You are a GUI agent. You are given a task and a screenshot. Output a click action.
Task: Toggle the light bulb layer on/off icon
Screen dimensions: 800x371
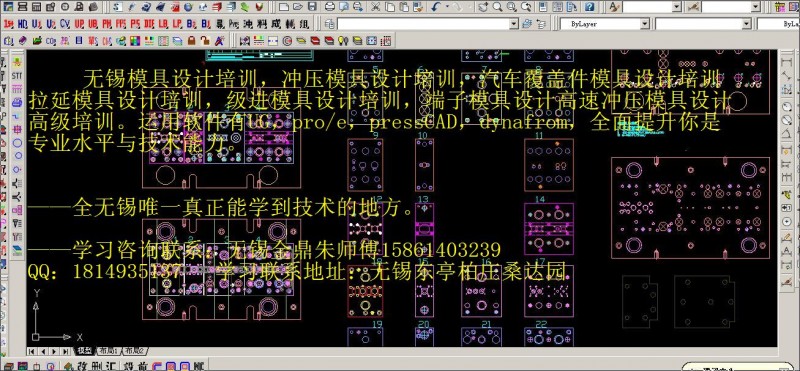click(343, 40)
